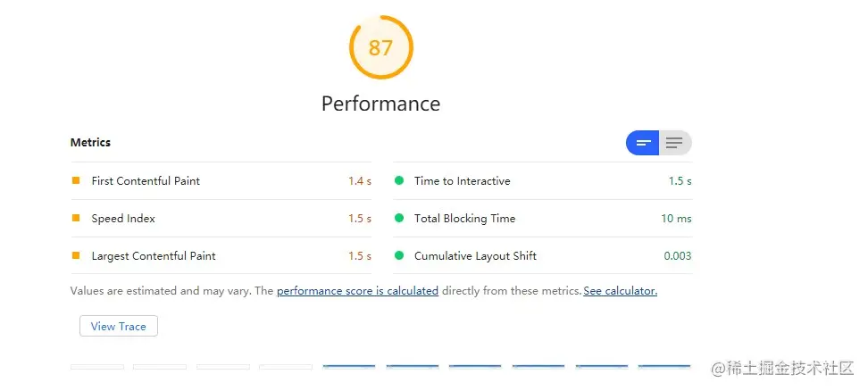Click the Metrics section heading
This screenshot has width=868, height=391.
(x=90, y=143)
